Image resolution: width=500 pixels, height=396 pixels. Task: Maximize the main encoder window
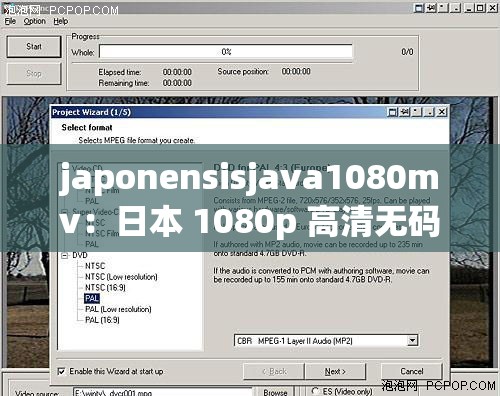[x=480, y=7]
